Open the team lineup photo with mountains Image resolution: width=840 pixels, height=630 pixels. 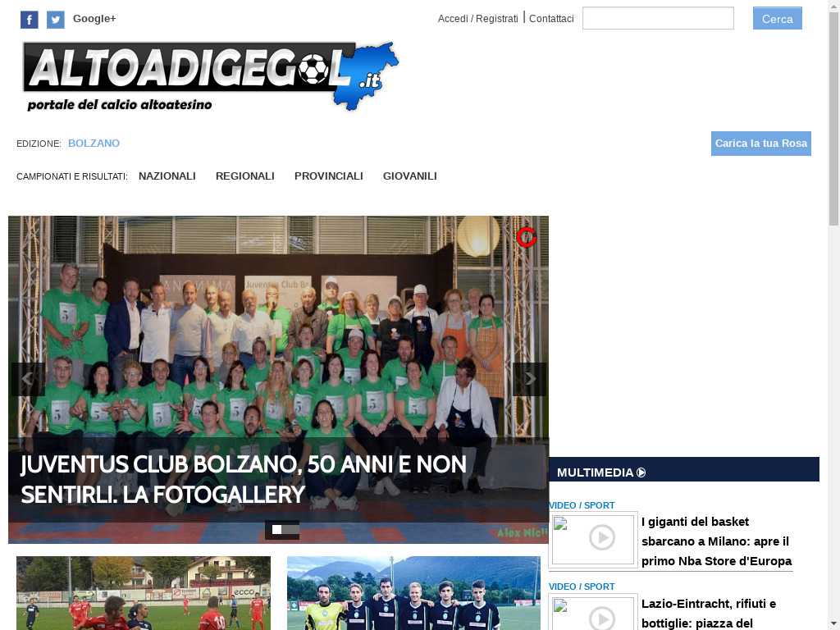413,593
